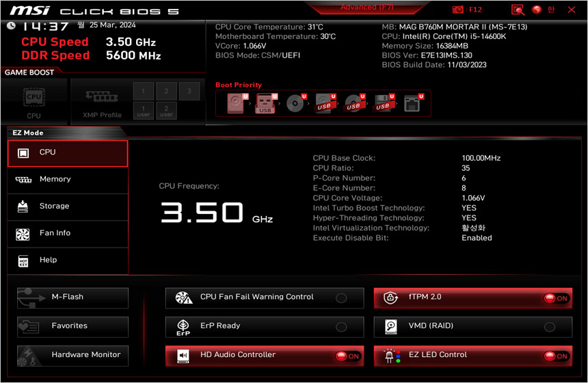Select the USB key boot device icon

[266, 103]
